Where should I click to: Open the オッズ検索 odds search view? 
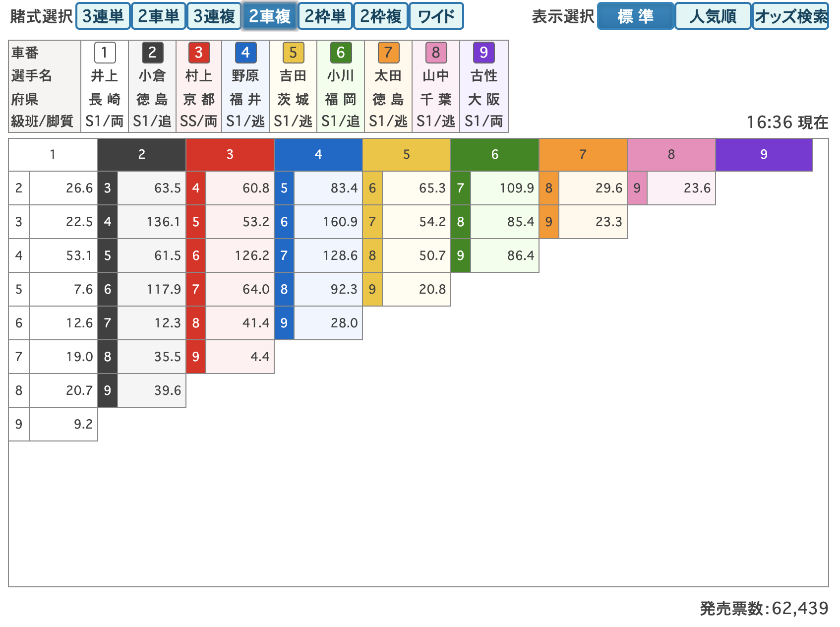coord(790,16)
